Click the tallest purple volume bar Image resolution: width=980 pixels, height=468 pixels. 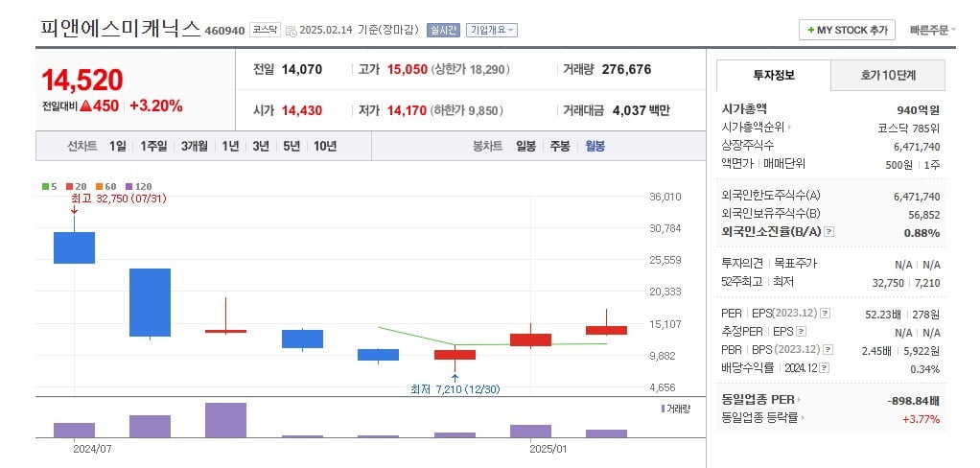(225, 420)
